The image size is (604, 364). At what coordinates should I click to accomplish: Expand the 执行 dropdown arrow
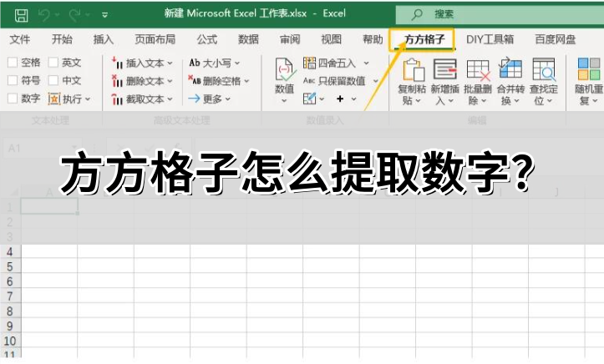point(88,99)
